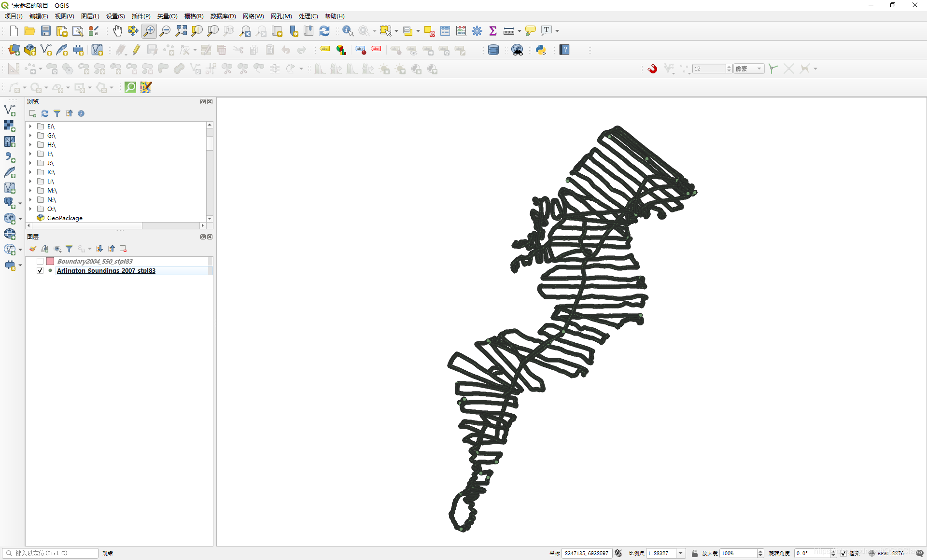Image resolution: width=927 pixels, height=560 pixels.
Task: Open layer styling panel brush icon
Action: (x=33, y=249)
